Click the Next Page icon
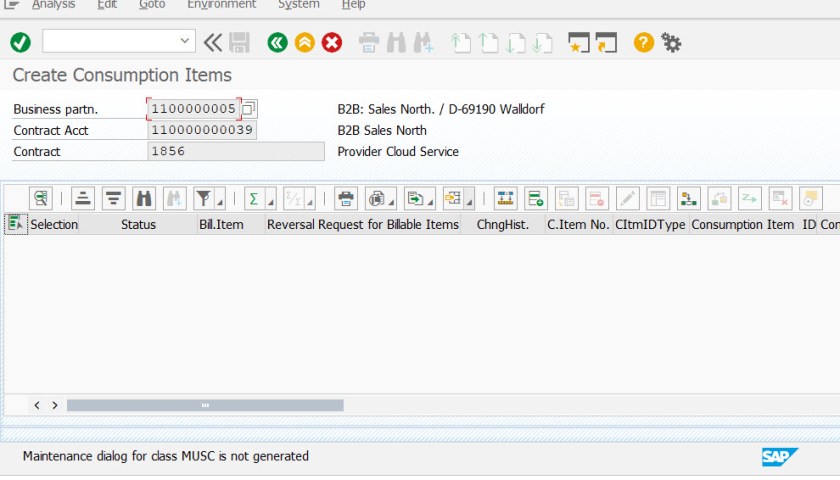This screenshot has height=480, width=840. [515, 42]
